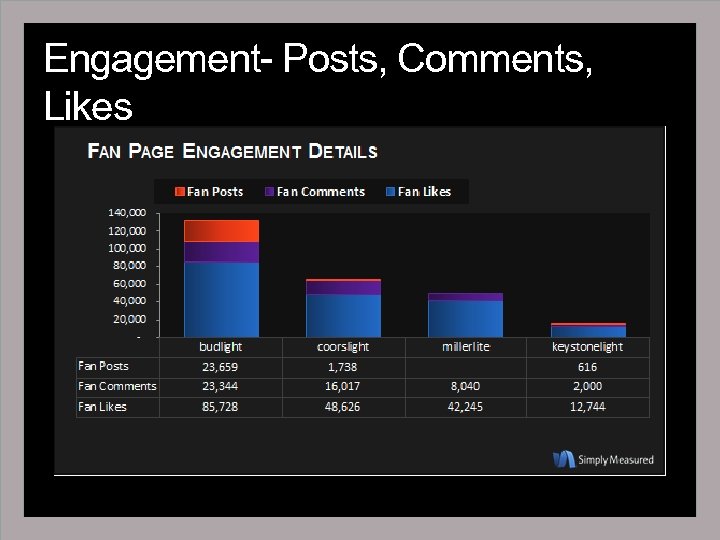Viewport: 720px width, 540px height.
Task: Click the coorslight Fan Comments value 16,017
Action: pyautogui.click(x=343, y=386)
